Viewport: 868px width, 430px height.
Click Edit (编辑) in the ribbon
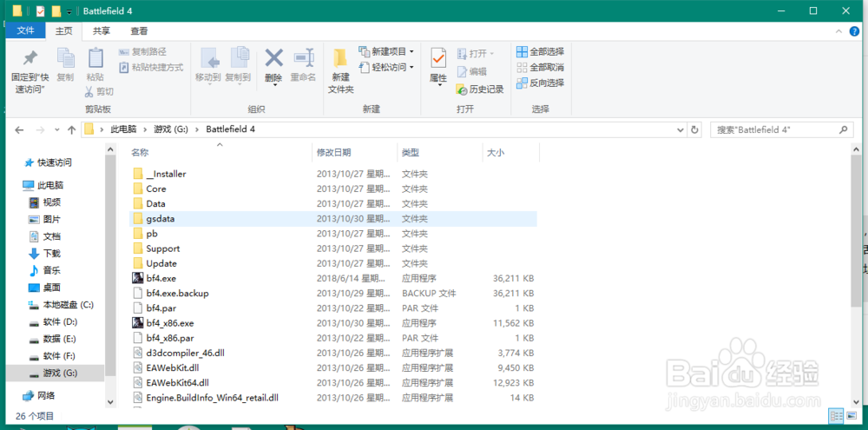click(x=472, y=71)
